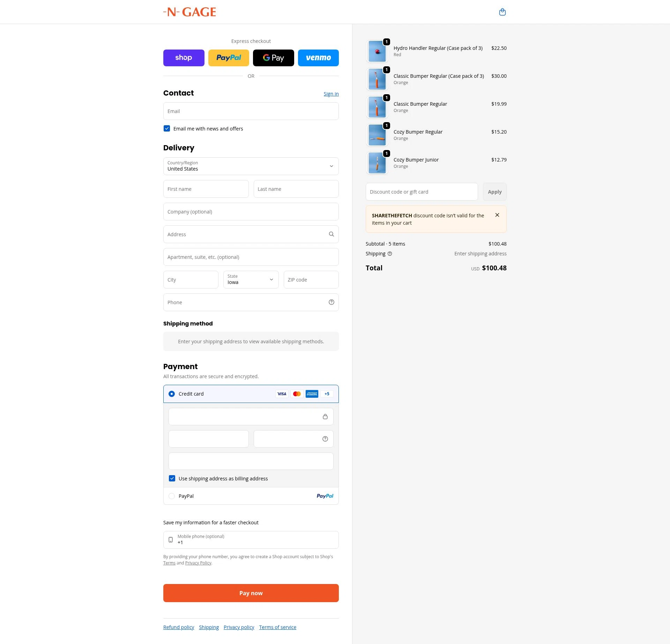The image size is (670, 644).
Task: Click the lock icon in card number field
Action: [x=325, y=417]
